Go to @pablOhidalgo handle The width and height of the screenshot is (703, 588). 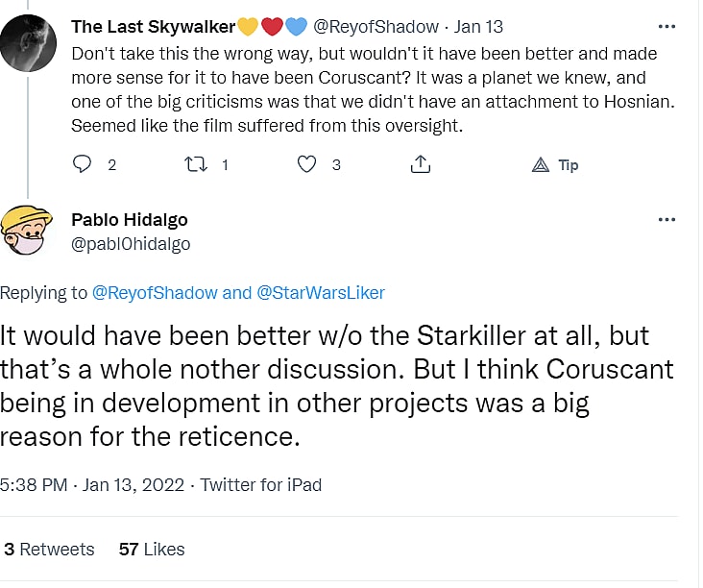click(131, 244)
